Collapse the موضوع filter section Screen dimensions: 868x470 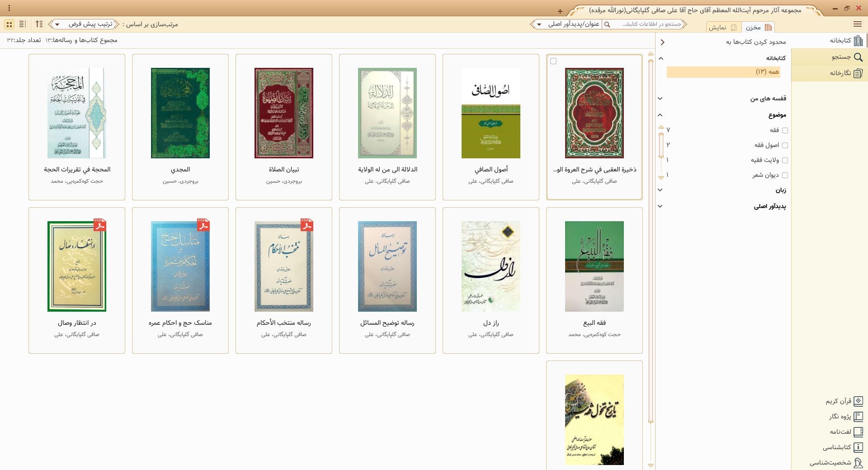tap(660, 115)
